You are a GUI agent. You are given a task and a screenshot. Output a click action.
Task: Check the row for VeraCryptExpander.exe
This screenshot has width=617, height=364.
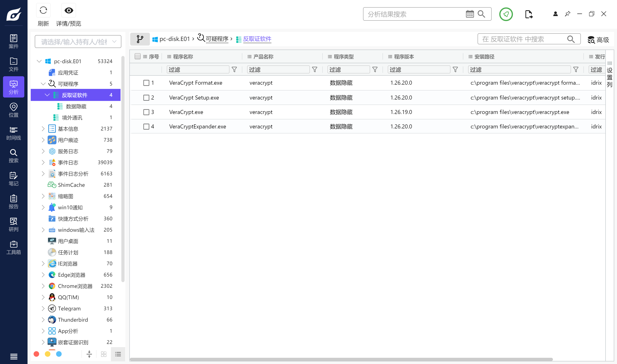[146, 127]
